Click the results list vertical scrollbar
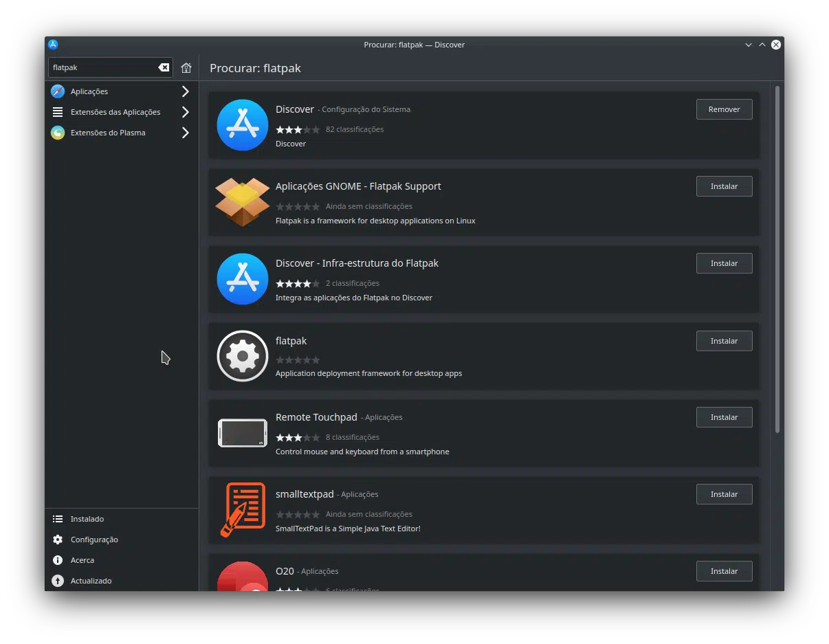The height and width of the screenshot is (644, 829). point(777,259)
